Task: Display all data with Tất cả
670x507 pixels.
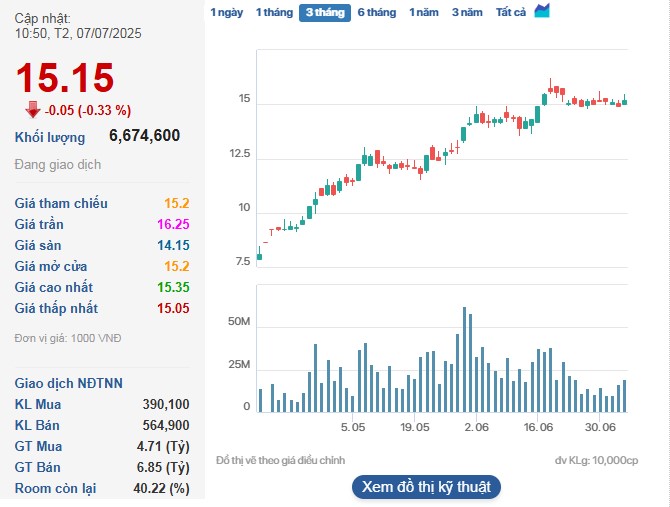Action: coord(511,13)
